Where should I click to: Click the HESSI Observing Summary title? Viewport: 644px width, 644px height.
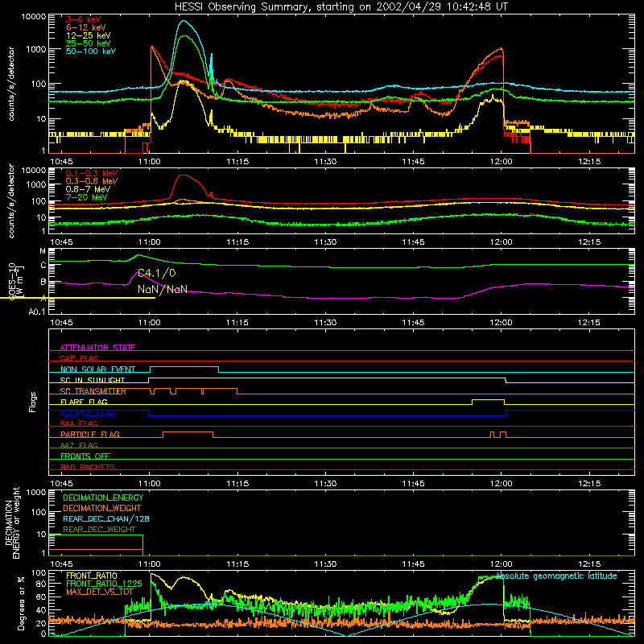341,7
